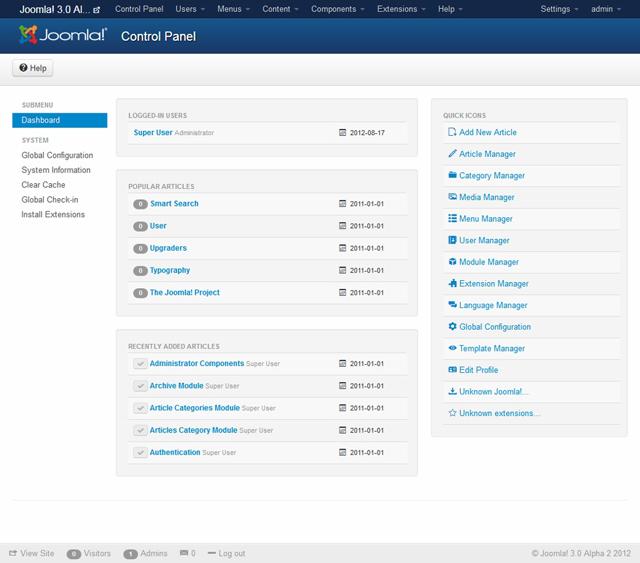Click the Extension Manager puzzle icon
This screenshot has width=640, height=563.
coord(452,283)
